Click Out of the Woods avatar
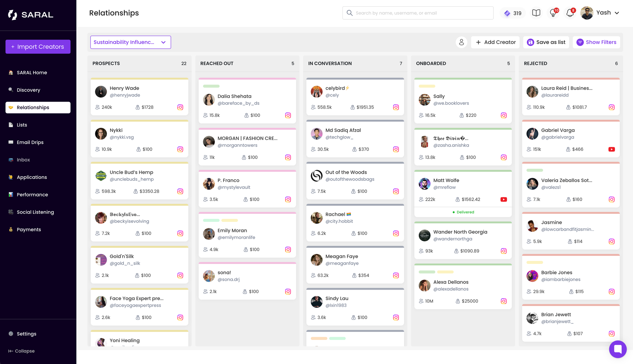633x364 pixels. tap(316, 176)
